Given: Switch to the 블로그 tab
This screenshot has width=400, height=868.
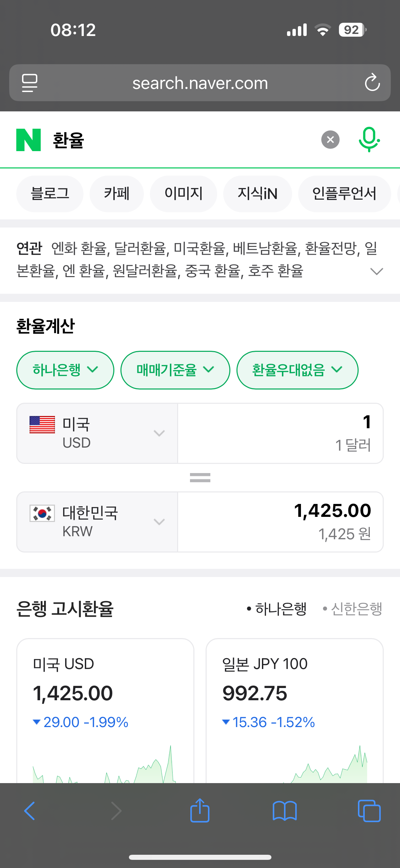Looking at the screenshot, I should tap(50, 194).
